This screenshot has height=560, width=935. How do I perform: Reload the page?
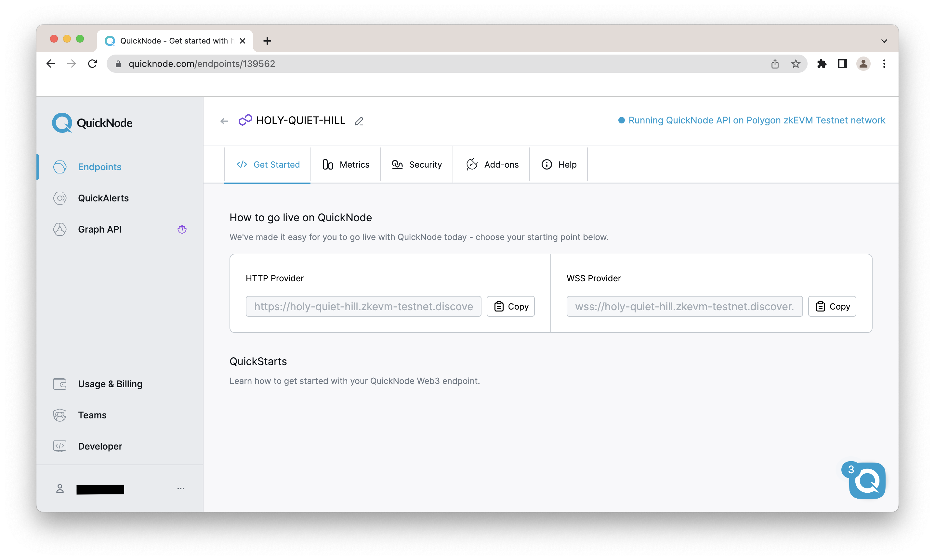(93, 64)
